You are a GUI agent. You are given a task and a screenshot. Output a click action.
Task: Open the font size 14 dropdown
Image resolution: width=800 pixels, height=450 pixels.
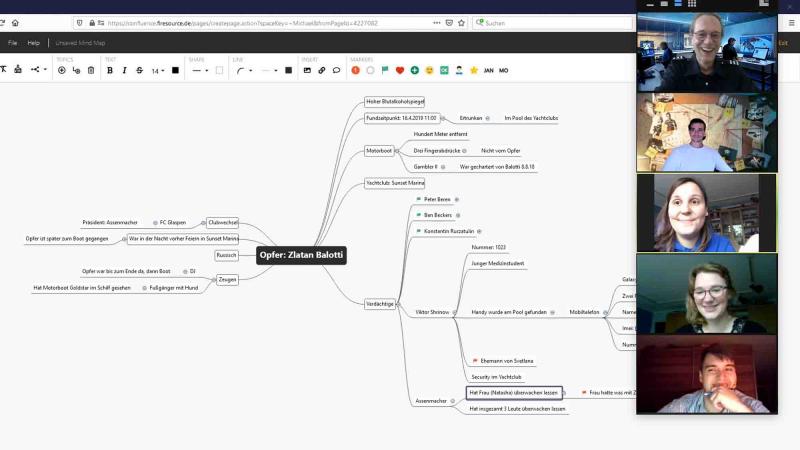(158, 70)
